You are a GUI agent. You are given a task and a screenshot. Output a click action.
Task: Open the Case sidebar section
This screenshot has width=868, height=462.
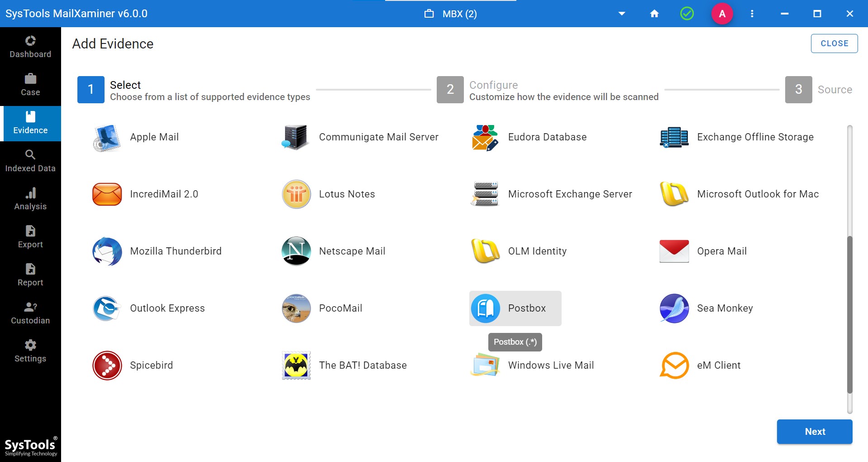(x=30, y=85)
